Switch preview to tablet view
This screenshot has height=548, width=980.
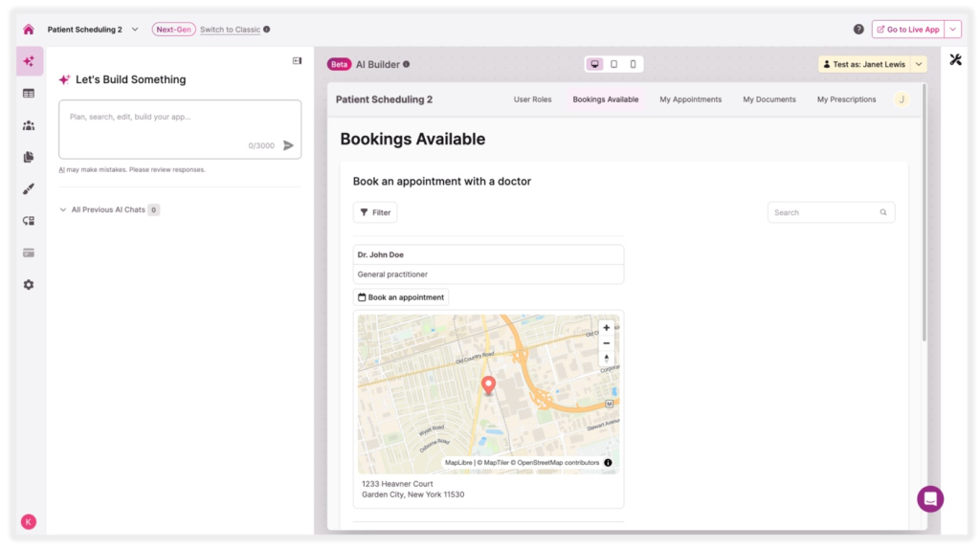(x=613, y=64)
